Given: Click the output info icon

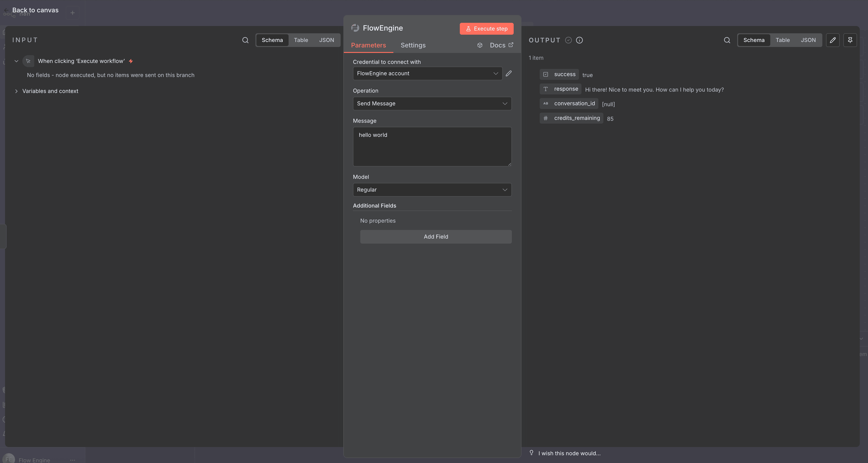Looking at the screenshot, I should coord(580,40).
